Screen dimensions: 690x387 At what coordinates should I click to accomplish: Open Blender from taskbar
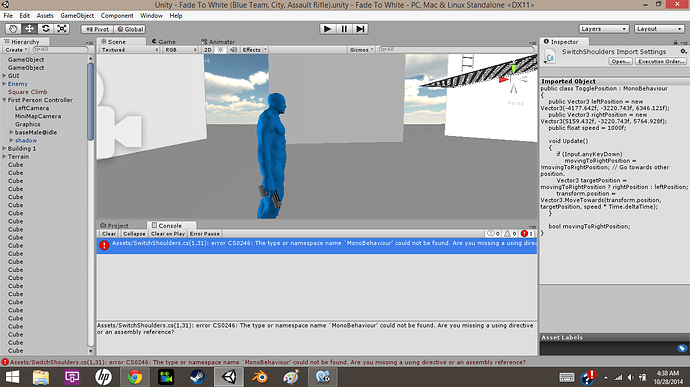[x=260, y=377]
